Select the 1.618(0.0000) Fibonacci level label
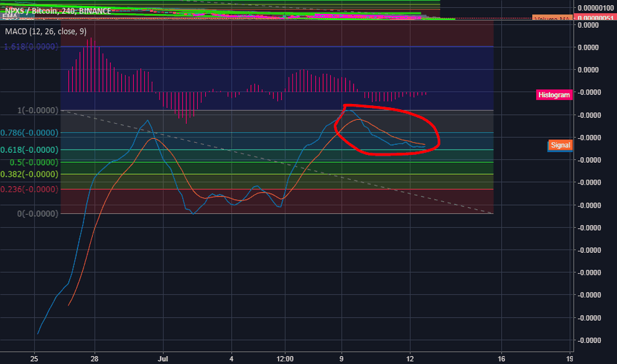 [x=31, y=46]
